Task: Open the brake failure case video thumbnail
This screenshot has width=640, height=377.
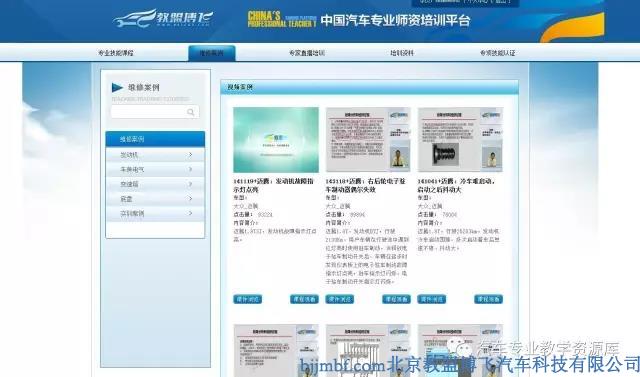Action: coord(368,140)
